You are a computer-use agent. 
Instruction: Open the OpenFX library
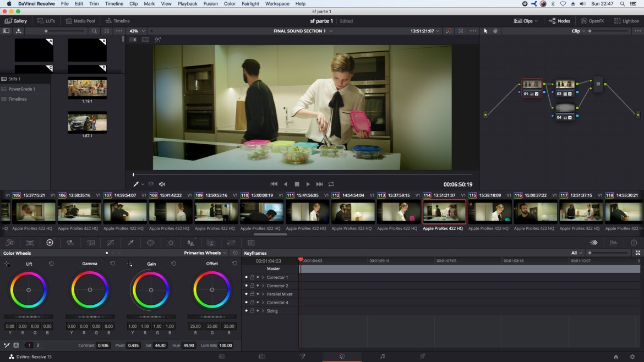tap(592, 21)
